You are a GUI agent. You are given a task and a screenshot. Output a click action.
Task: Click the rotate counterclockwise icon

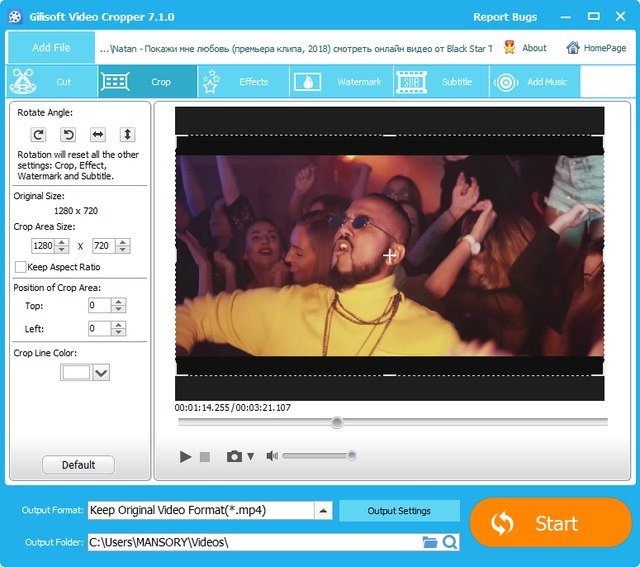68,134
